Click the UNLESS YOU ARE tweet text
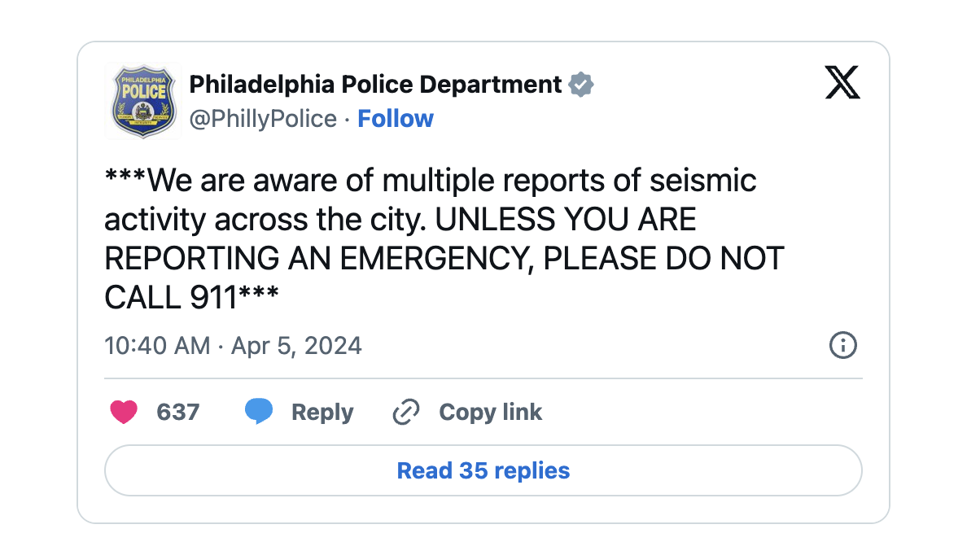 click(x=566, y=220)
